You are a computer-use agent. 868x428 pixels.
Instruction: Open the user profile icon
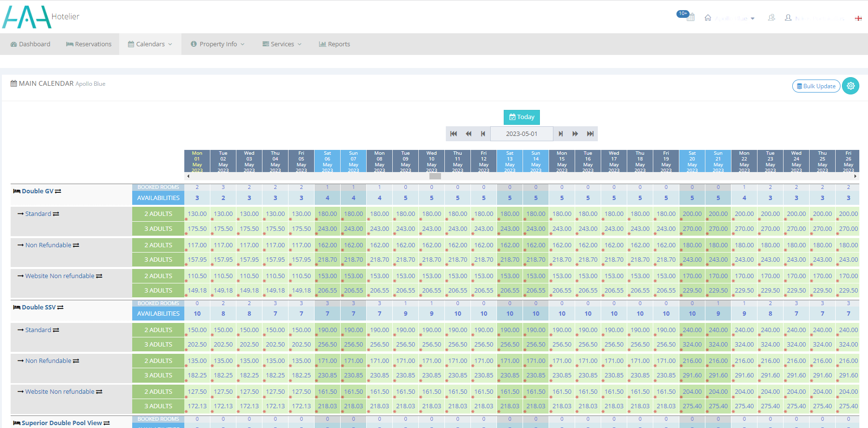click(788, 17)
